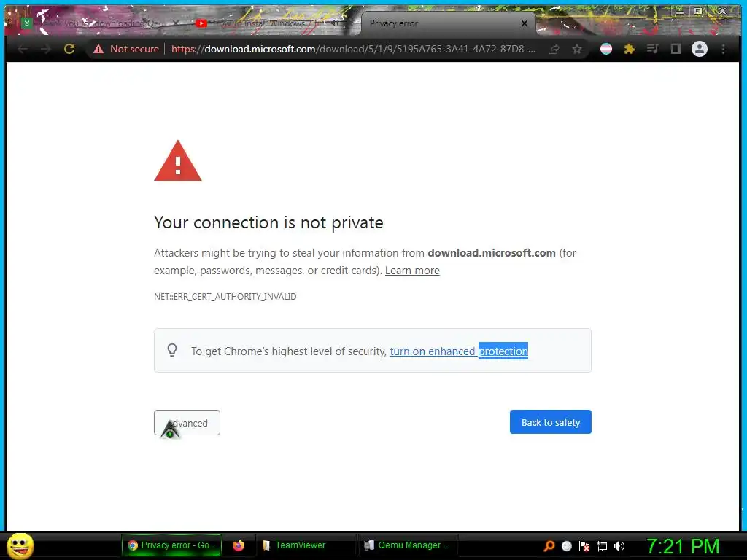Switch to Privacy error Chrome taskbar item
Viewport: 747px width, 560px height.
tap(172, 545)
